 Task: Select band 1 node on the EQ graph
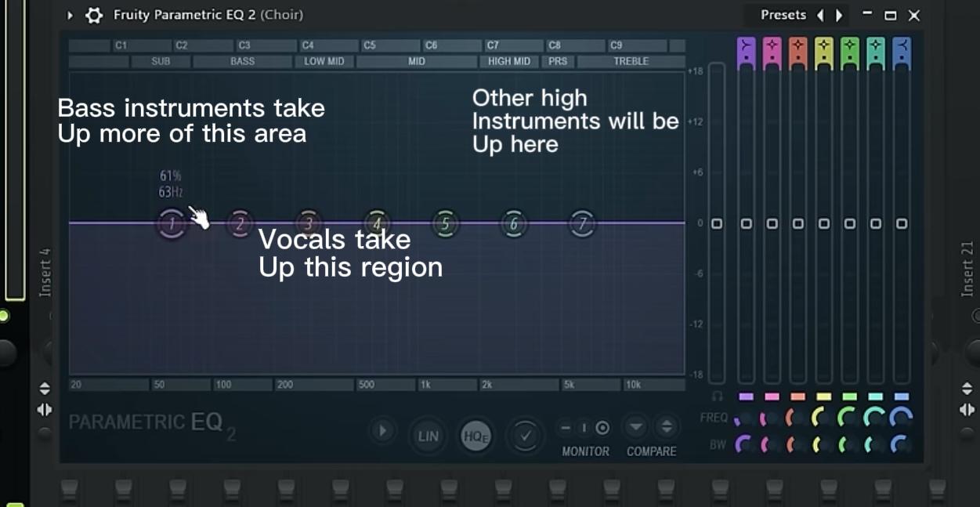coord(172,224)
